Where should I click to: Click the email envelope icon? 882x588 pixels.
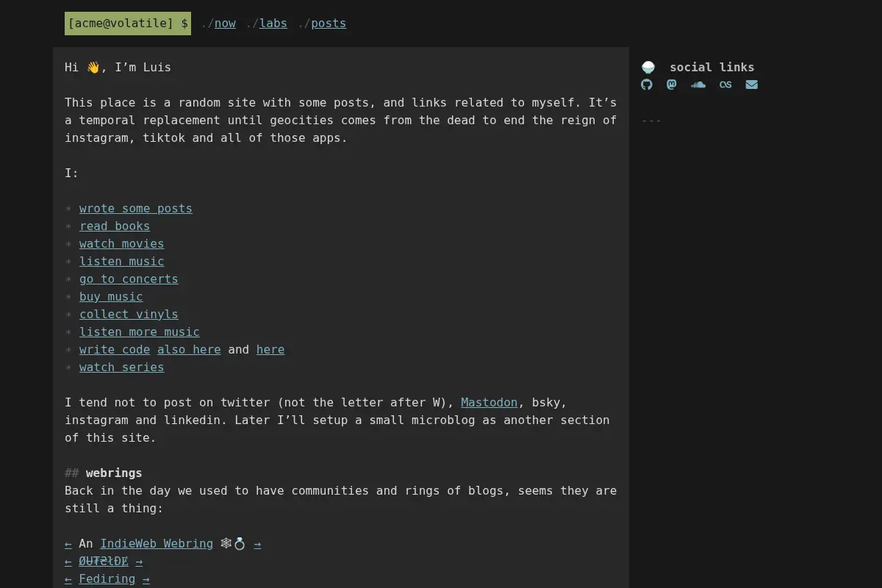pos(752,85)
